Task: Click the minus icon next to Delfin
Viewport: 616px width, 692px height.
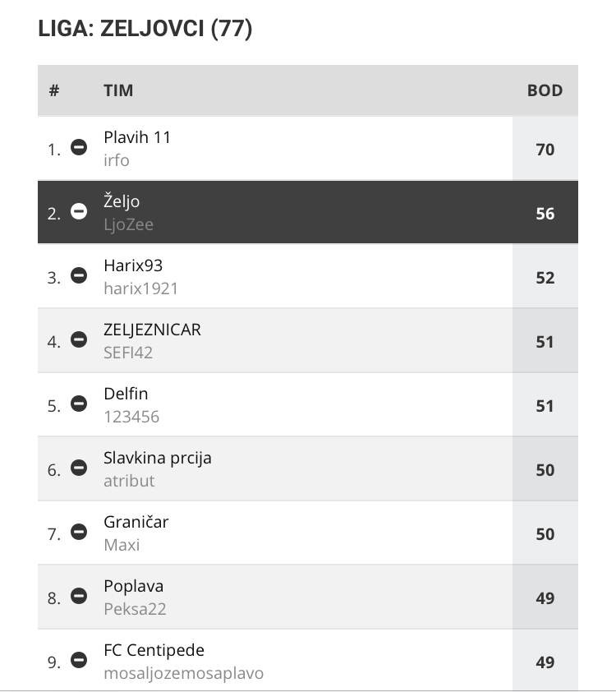Action: (79, 404)
